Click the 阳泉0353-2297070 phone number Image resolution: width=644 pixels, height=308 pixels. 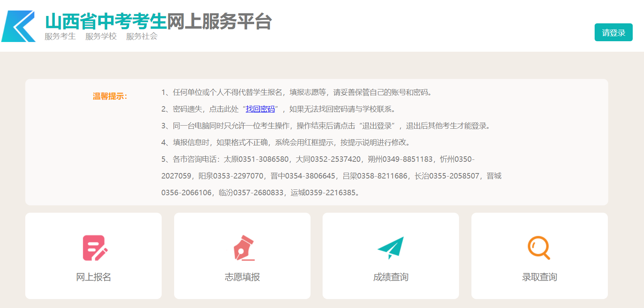(x=231, y=176)
